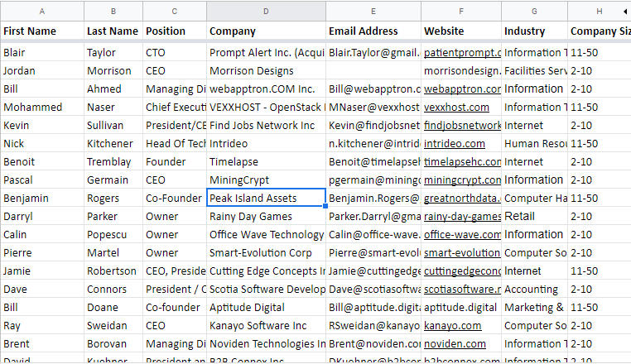This screenshot has height=364, width=631.
Task: Click the 'Co-Founder' cell in Benjamin row
Action: coord(175,199)
